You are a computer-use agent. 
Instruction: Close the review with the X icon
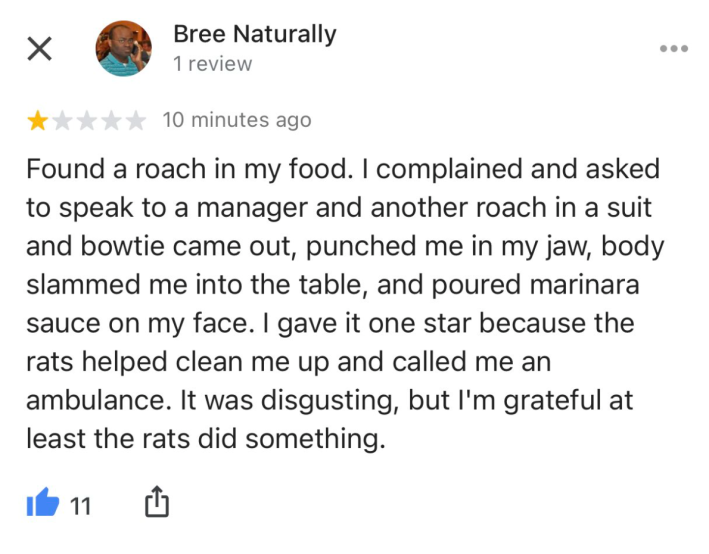click(38, 49)
